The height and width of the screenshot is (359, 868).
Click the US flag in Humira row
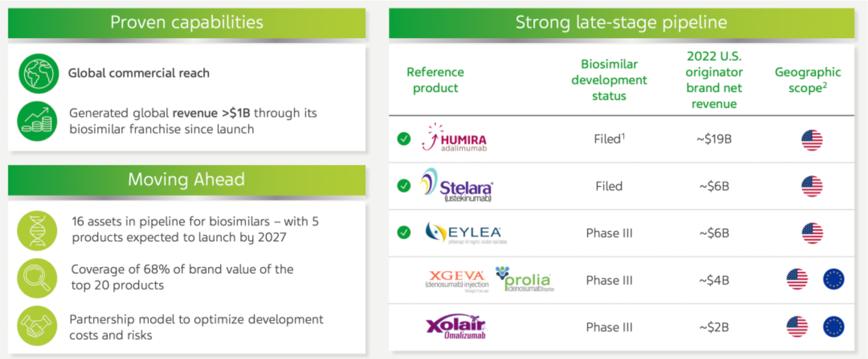812,140
